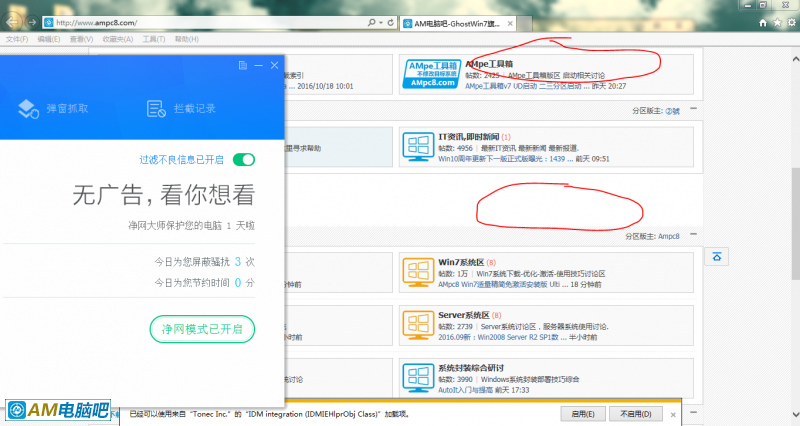This screenshot has width=800, height=426.
Task: Open the 工具(T) menu
Action: pos(154,39)
